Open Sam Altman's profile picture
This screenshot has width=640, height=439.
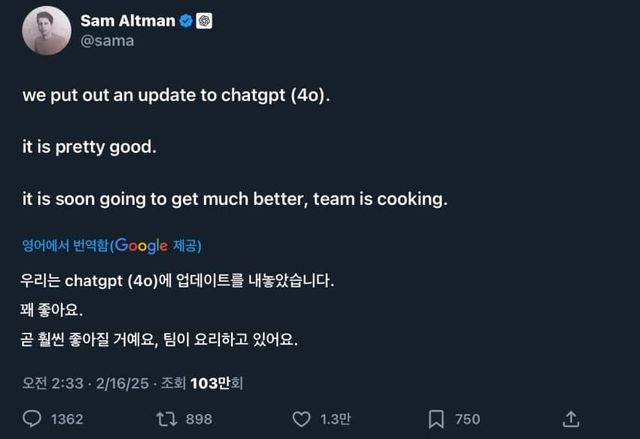(x=46, y=30)
